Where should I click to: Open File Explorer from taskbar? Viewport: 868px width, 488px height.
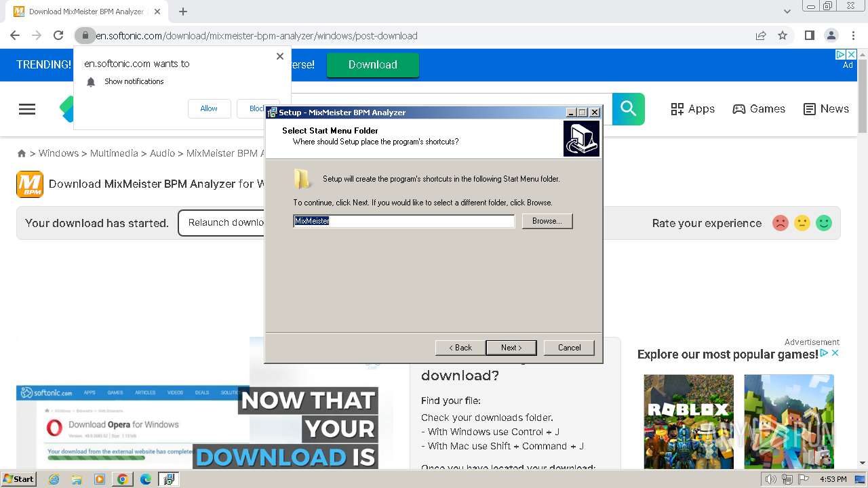click(77, 479)
